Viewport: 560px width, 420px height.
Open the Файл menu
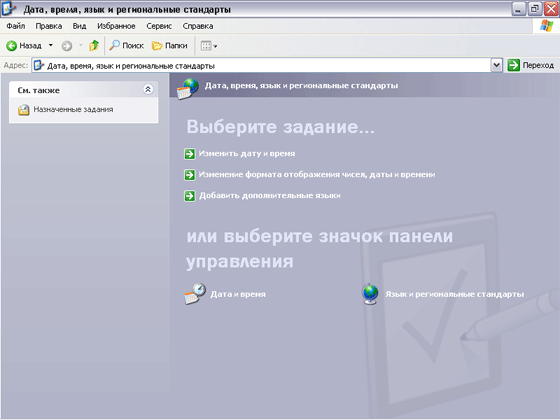tap(16, 26)
